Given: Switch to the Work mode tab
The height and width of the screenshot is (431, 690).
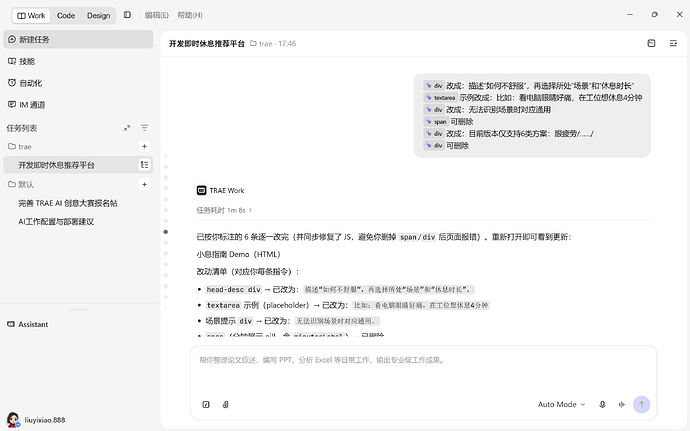Looking at the screenshot, I should click(x=31, y=15).
